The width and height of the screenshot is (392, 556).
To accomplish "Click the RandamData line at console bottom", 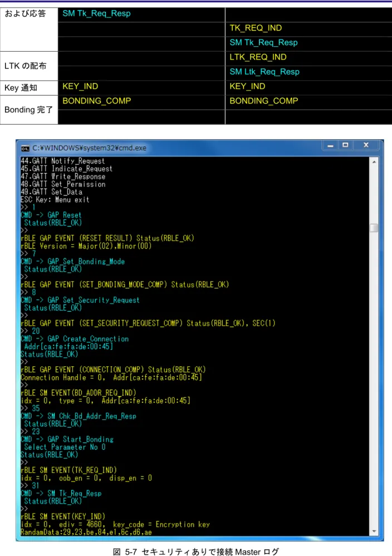I will point(86,532).
